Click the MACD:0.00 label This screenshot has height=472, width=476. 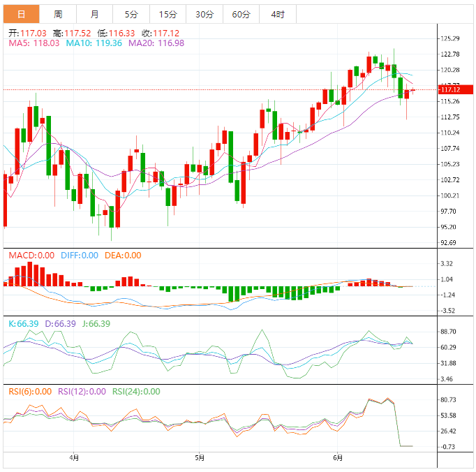point(31,256)
